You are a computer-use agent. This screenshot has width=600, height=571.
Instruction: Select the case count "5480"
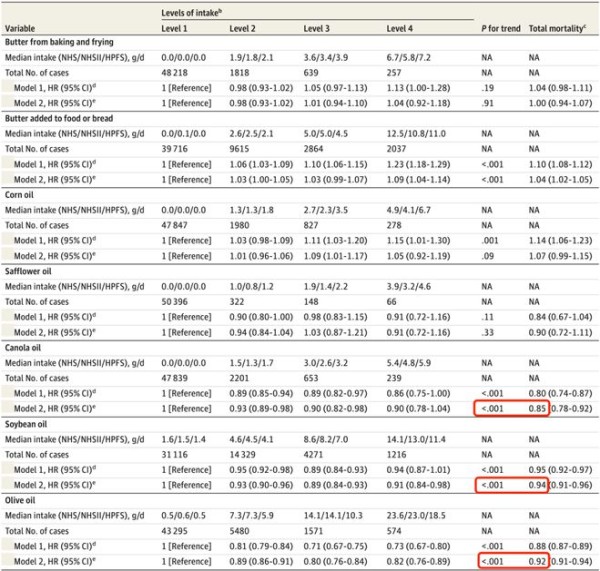[x=239, y=531]
